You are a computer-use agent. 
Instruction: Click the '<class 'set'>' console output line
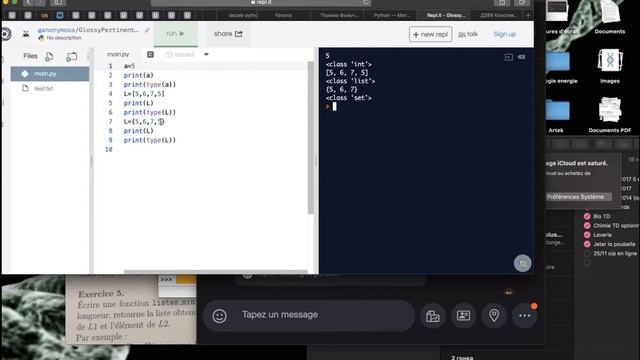(349, 98)
